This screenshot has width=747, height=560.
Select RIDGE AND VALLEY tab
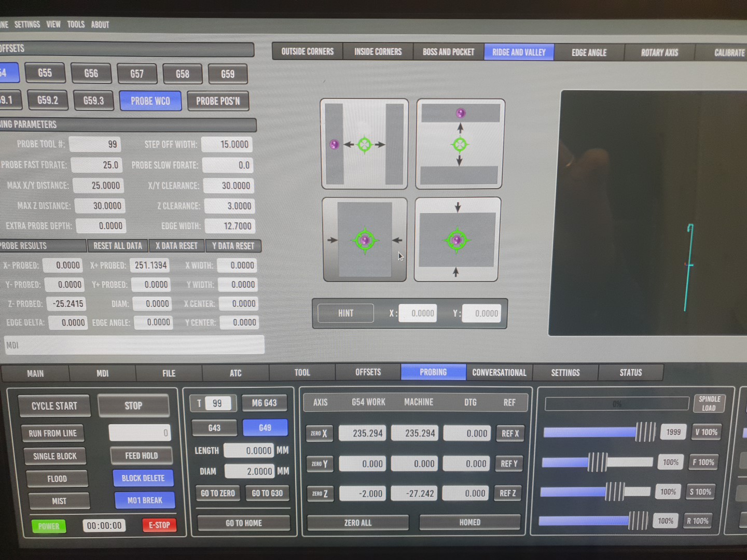519,52
